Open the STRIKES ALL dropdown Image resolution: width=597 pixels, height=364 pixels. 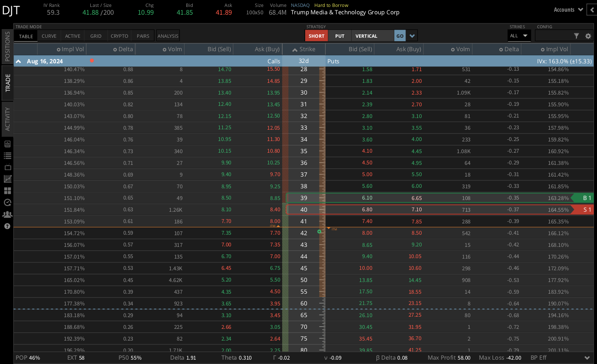pyautogui.click(x=519, y=36)
